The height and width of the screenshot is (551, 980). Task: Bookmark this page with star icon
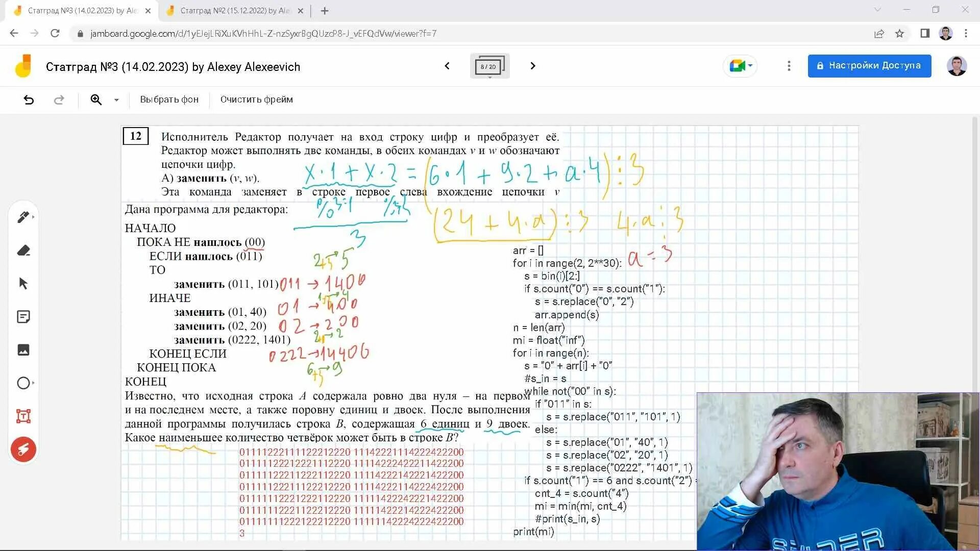point(899,34)
